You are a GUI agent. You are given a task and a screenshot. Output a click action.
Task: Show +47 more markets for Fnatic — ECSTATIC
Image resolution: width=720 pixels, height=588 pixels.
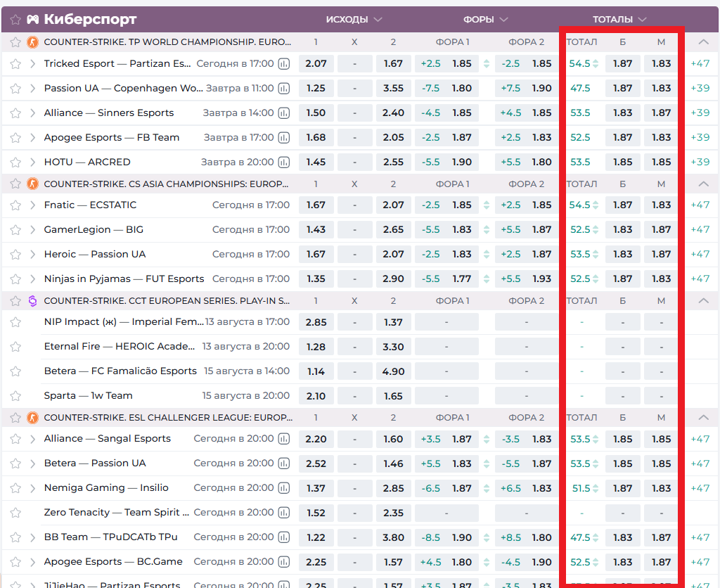[x=700, y=205]
